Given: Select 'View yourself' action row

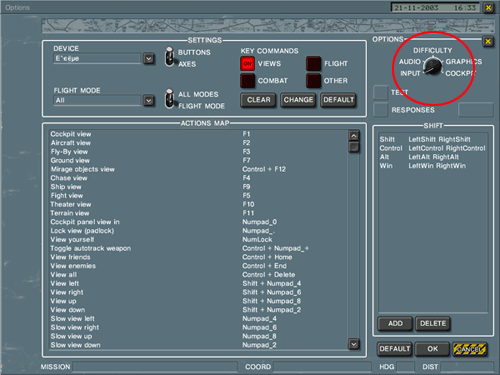Looking at the screenshot, I should click(198, 239).
